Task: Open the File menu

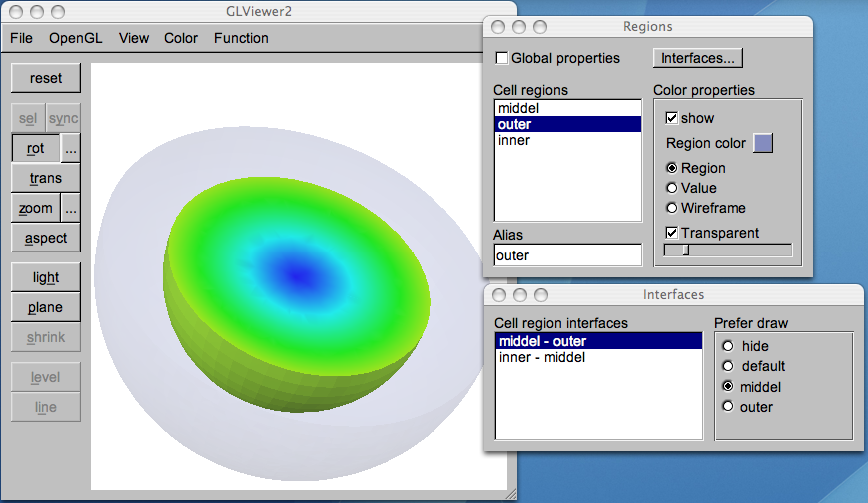Action: (x=21, y=38)
